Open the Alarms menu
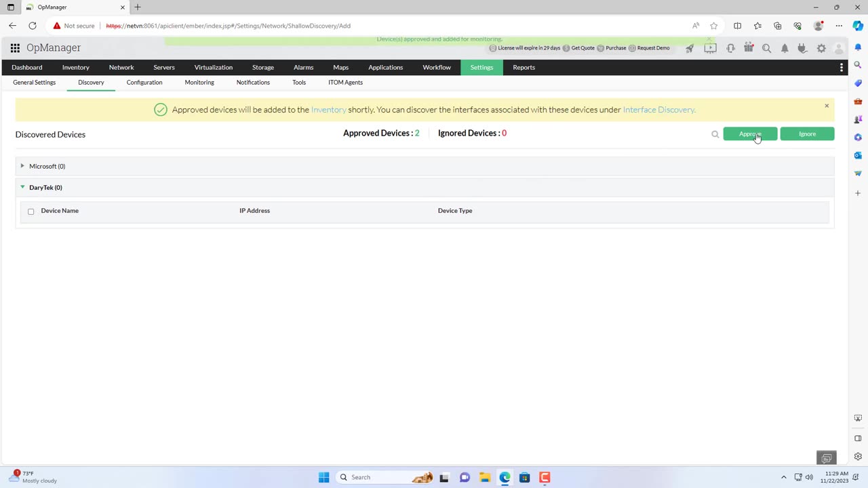 click(304, 68)
